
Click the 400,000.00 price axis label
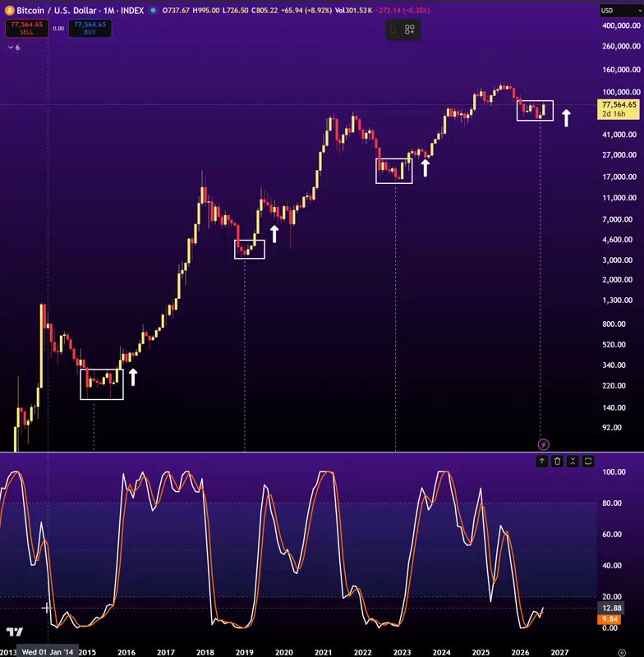(x=621, y=25)
